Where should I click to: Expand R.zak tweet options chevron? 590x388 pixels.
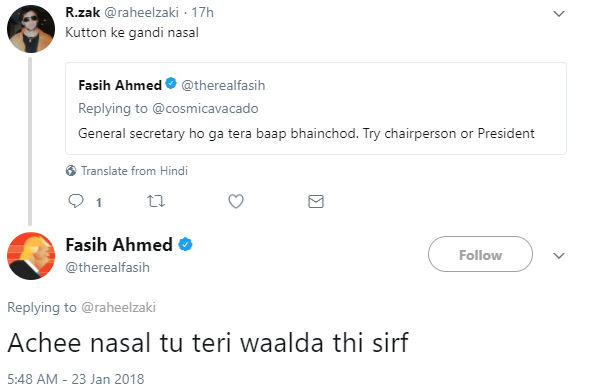pyautogui.click(x=559, y=14)
